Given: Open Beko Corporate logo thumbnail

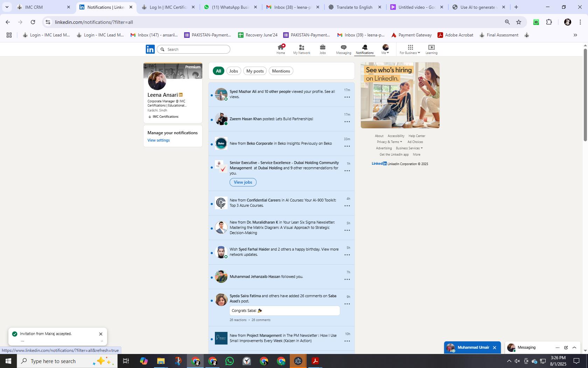Looking at the screenshot, I should [x=221, y=143].
